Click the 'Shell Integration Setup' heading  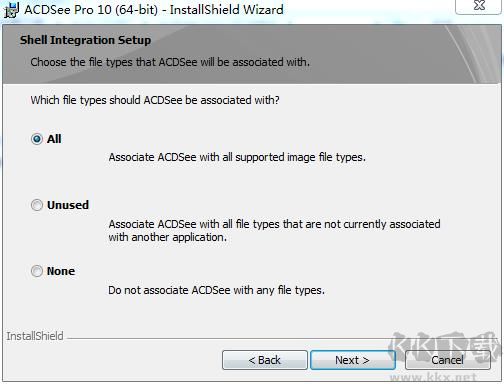tap(85, 40)
